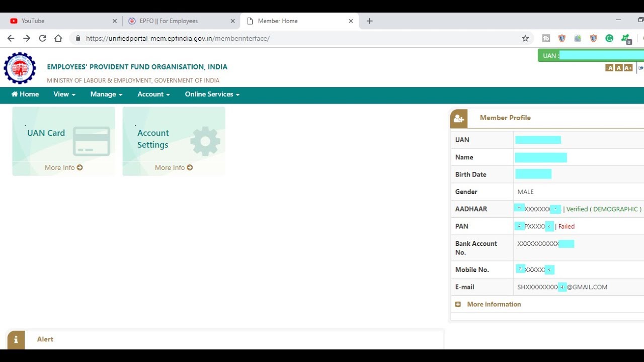Close the YouTube tab
Viewport: 644px width, 362px height.
tap(114, 21)
